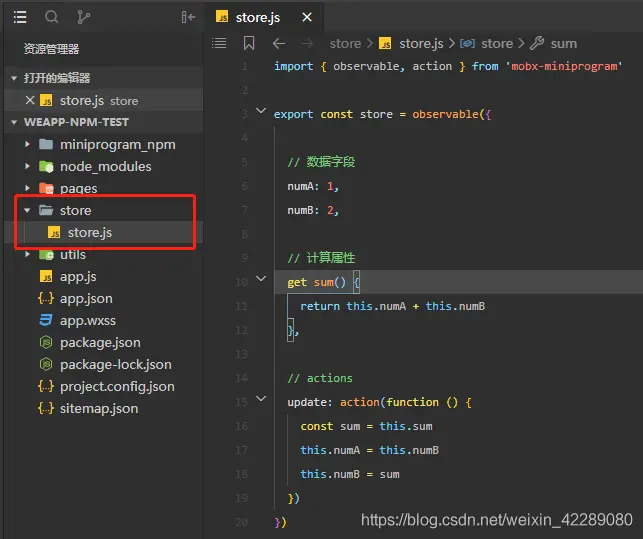This screenshot has width=643, height=539.
Task: Open the search panel magnifier icon
Action: click(52, 17)
